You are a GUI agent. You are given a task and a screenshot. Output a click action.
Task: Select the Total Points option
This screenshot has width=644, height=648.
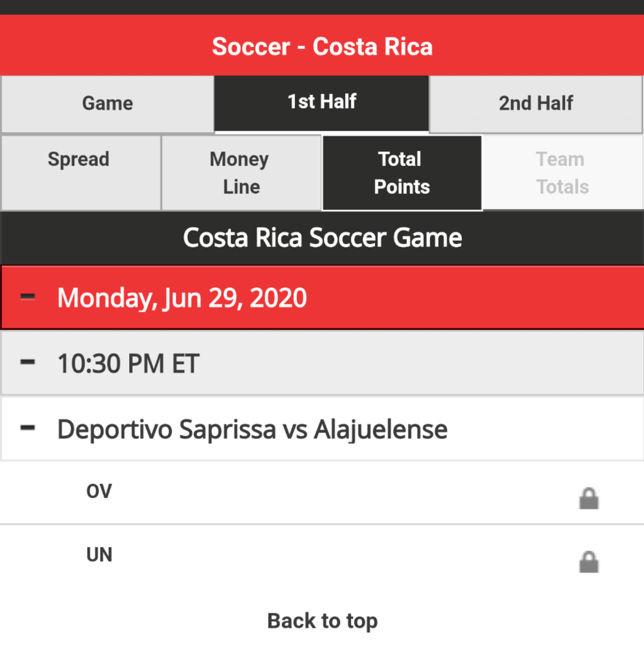402,173
